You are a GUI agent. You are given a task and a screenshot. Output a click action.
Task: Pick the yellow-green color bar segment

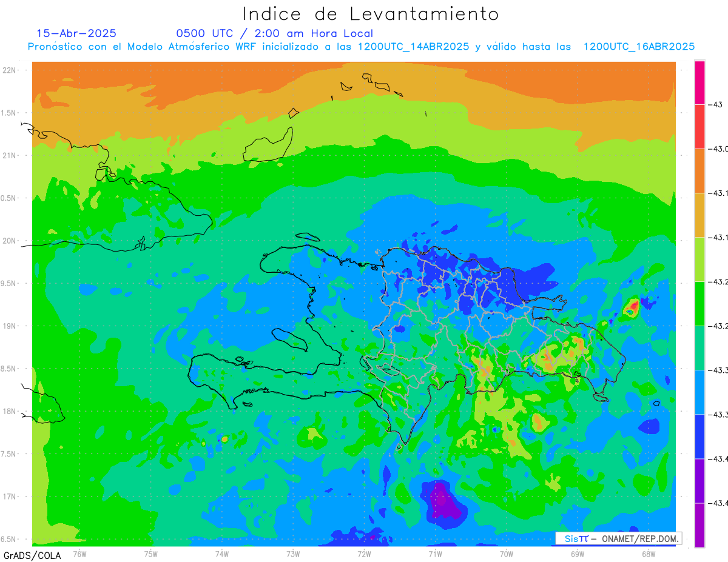pos(699,259)
